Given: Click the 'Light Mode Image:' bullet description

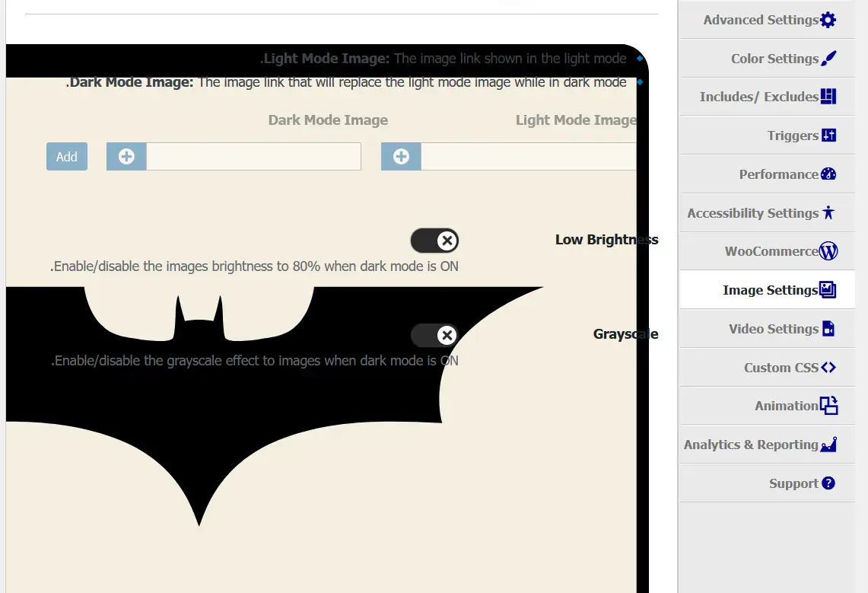Looking at the screenshot, I should click(x=443, y=59).
